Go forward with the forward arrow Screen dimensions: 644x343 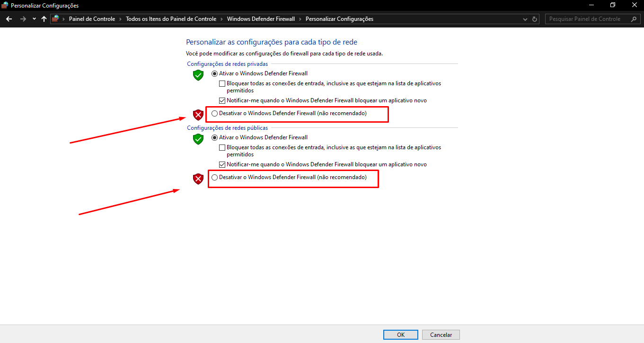coord(23,19)
